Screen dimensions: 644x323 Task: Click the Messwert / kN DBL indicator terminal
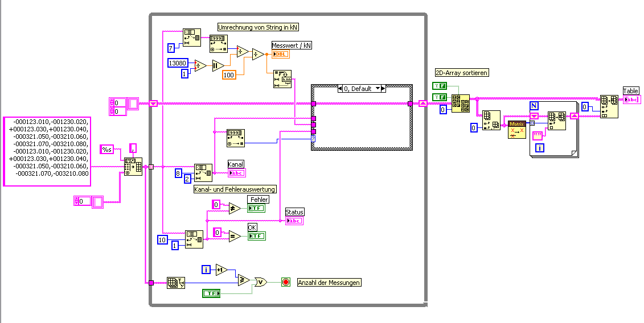[x=281, y=54]
